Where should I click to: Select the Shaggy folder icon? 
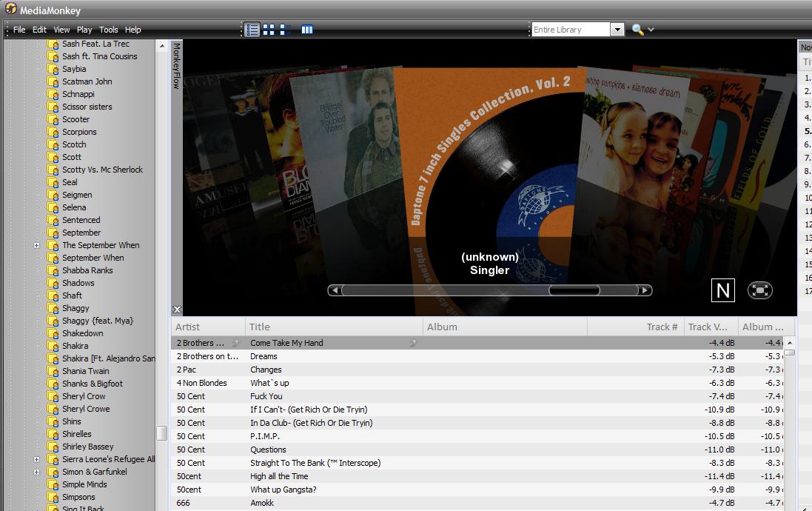coord(53,308)
